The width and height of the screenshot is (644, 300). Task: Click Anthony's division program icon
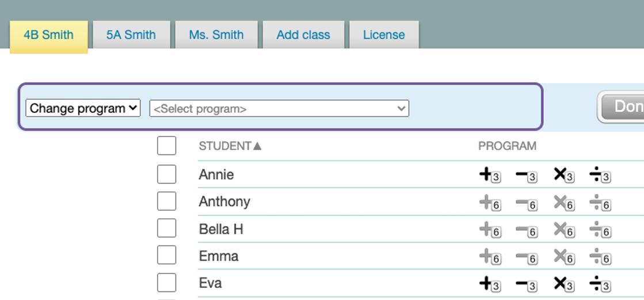click(x=600, y=203)
